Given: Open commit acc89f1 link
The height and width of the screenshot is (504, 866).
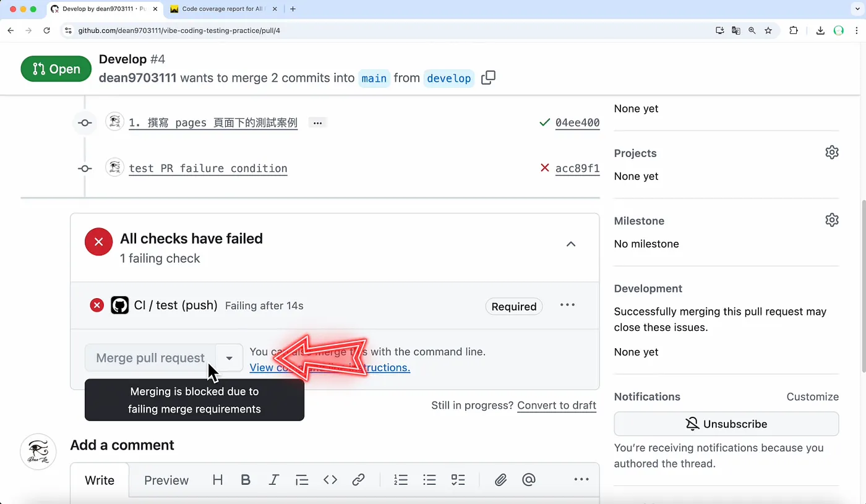Looking at the screenshot, I should tap(578, 168).
